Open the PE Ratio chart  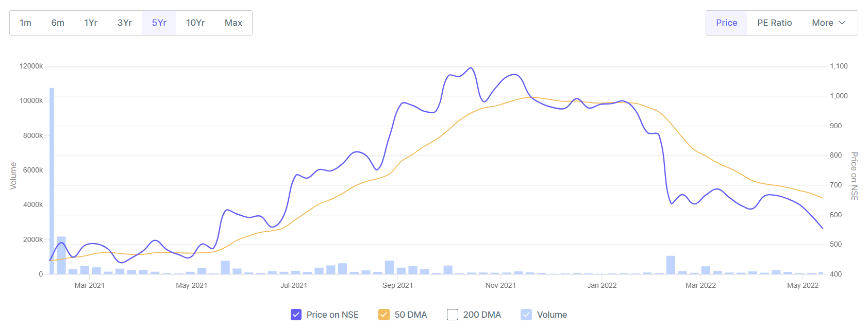[774, 23]
